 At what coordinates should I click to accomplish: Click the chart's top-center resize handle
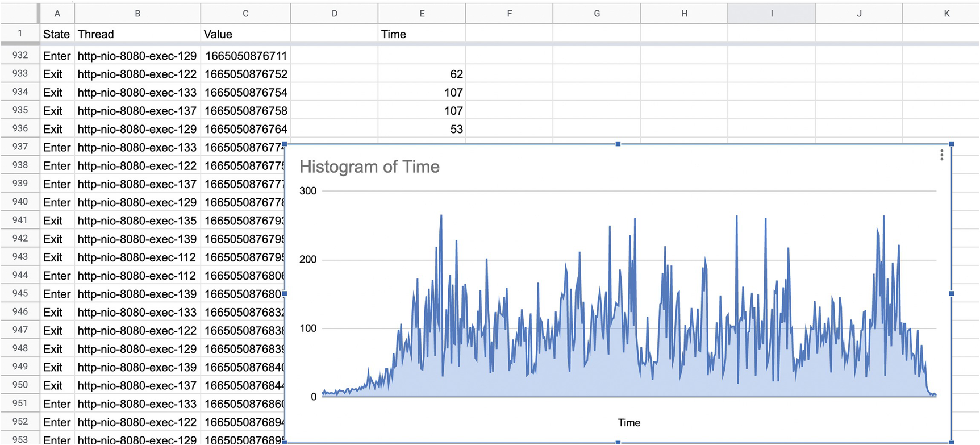pos(618,144)
